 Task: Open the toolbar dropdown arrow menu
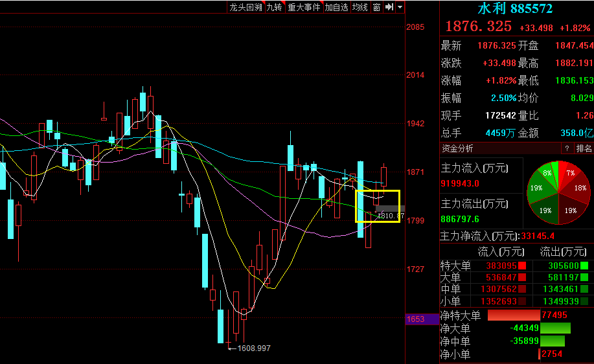tap(400, 7)
